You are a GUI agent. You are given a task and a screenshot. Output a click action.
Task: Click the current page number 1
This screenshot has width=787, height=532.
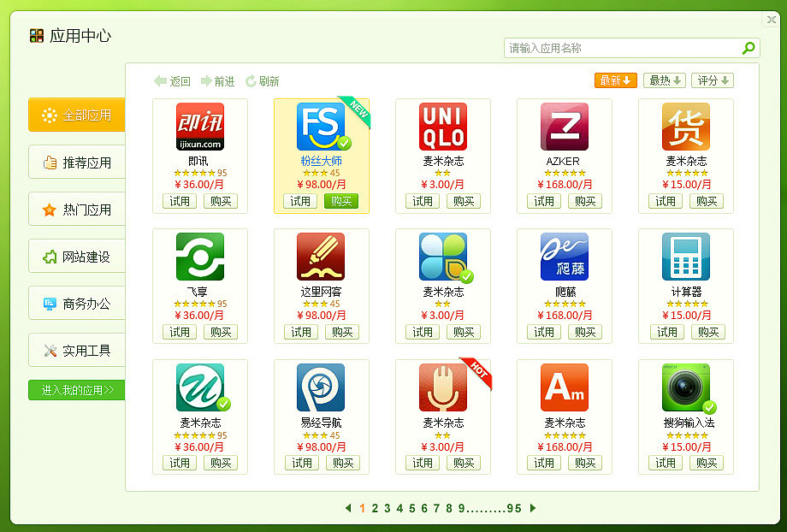[363, 508]
